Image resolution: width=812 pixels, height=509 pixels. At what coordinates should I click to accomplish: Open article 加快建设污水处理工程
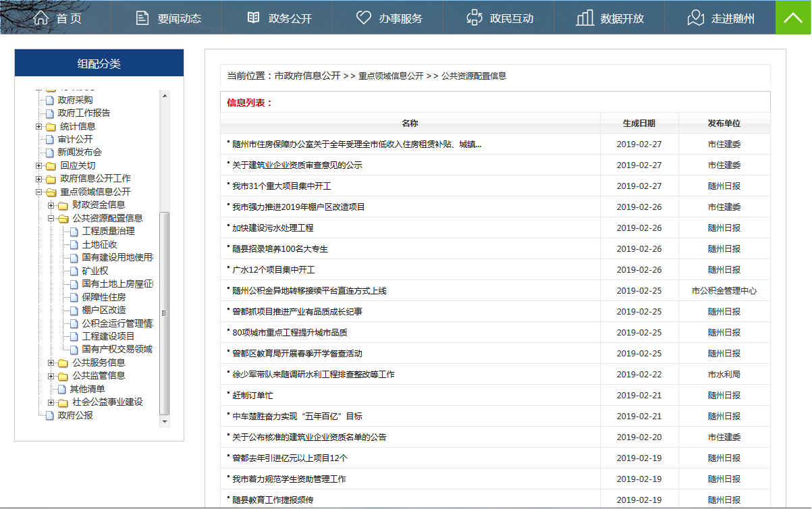coord(273,227)
